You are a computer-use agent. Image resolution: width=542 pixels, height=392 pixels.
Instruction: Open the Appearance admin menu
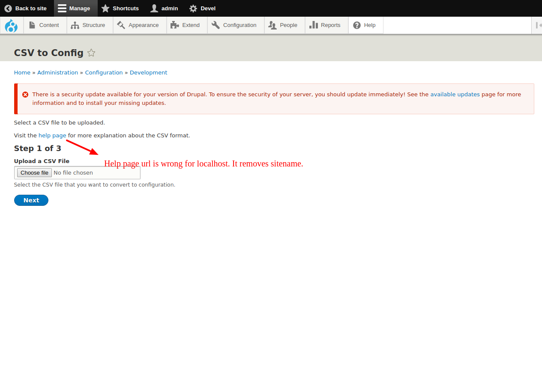139,25
